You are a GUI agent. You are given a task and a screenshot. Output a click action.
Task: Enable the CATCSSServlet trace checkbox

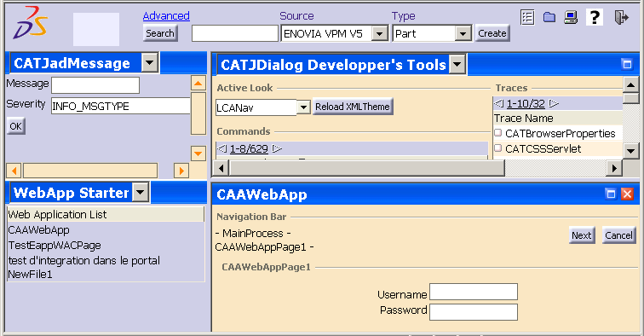click(497, 148)
